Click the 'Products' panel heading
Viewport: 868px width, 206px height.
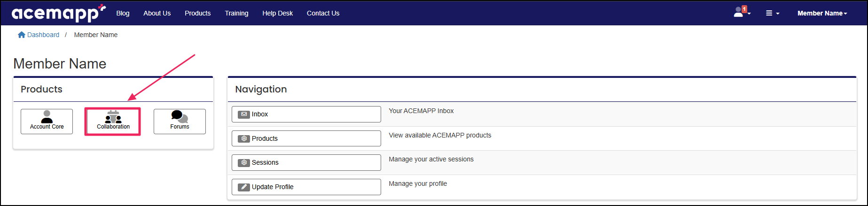pos(41,89)
